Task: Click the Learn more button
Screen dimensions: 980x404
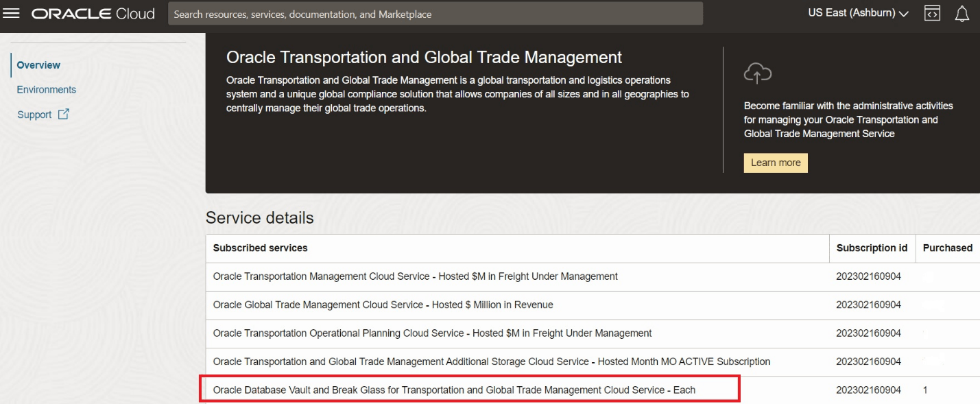Action: [x=776, y=163]
